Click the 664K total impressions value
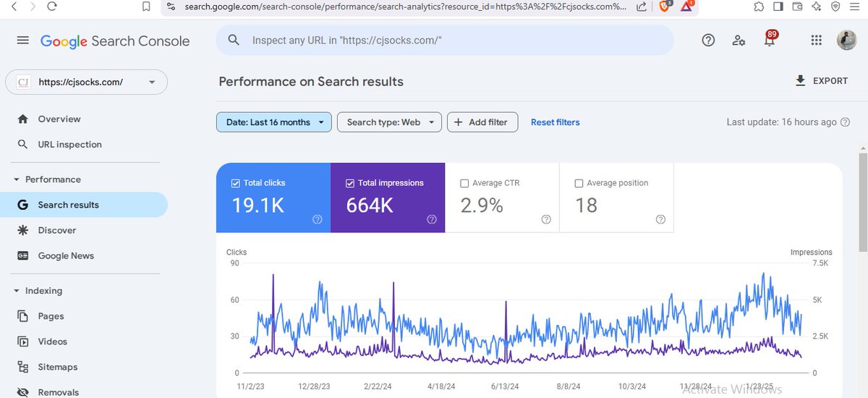Screen dimensions: 868x398 coord(370,206)
